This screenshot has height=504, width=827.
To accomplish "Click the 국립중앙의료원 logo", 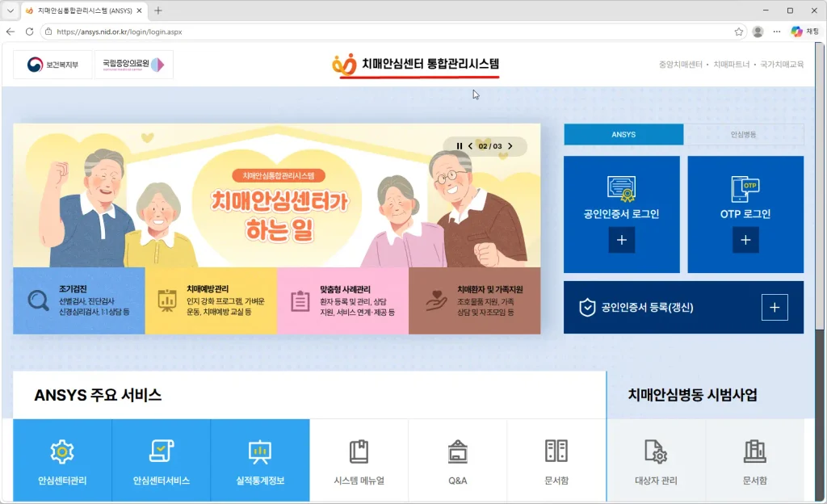I will click(x=134, y=65).
